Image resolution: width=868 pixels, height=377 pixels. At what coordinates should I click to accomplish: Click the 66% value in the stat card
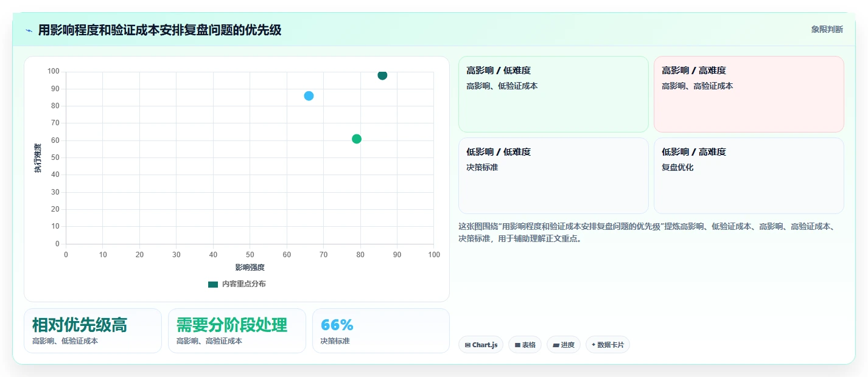(x=337, y=325)
